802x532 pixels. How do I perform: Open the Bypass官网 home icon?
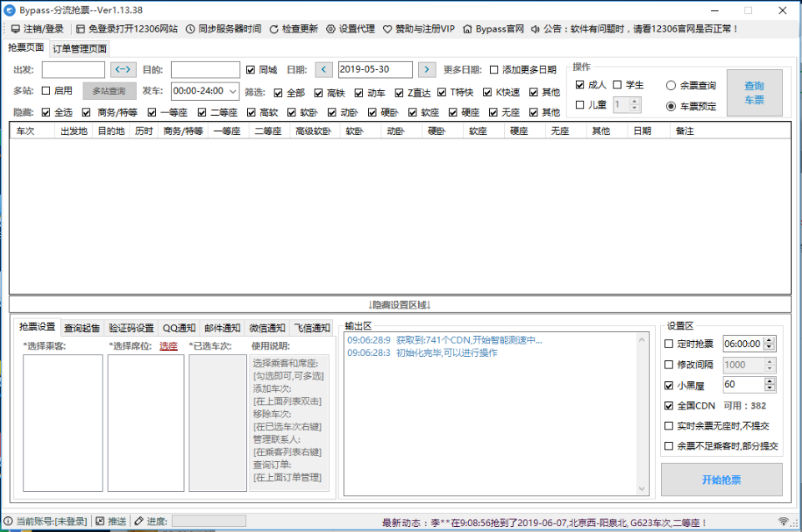(467, 28)
